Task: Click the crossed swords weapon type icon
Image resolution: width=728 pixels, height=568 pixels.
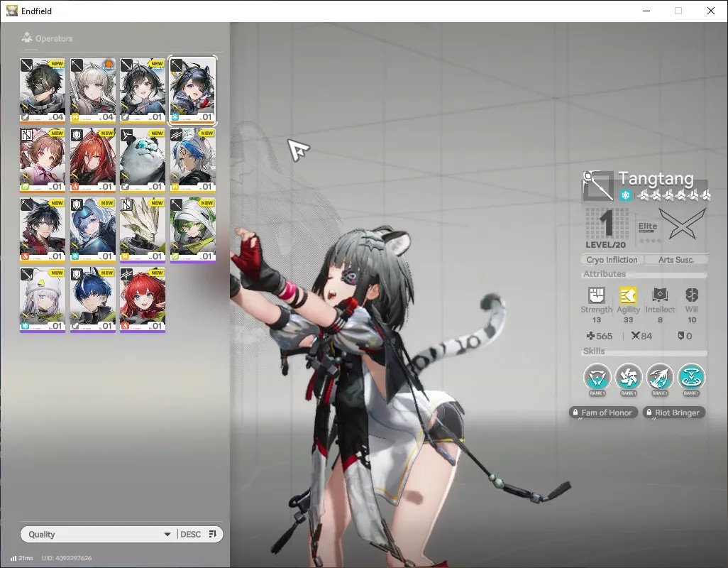Action: (683, 224)
